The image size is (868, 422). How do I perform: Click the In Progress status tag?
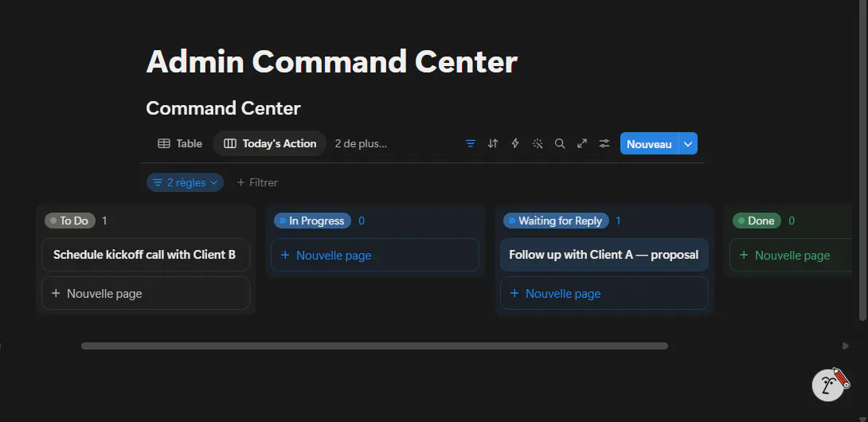click(312, 221)
